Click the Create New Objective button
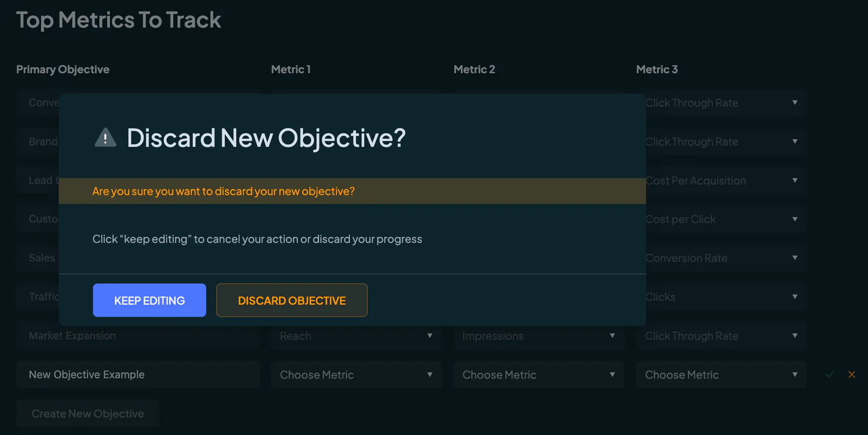 point(88,414)
